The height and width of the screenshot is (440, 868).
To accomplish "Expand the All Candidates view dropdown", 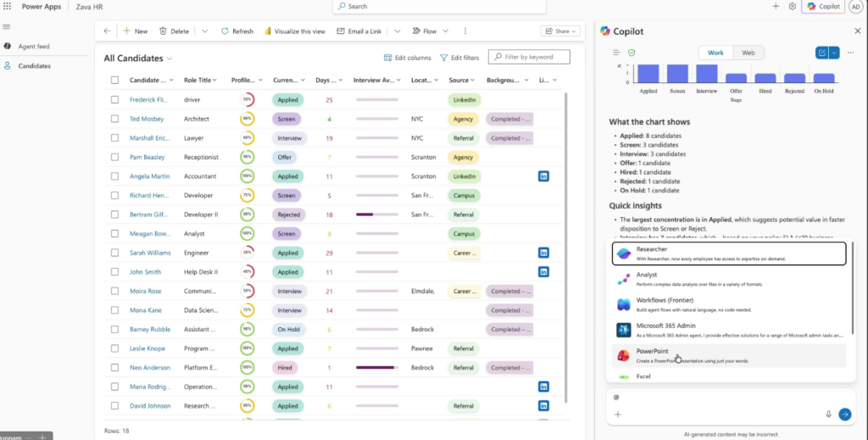I will 170,58.
